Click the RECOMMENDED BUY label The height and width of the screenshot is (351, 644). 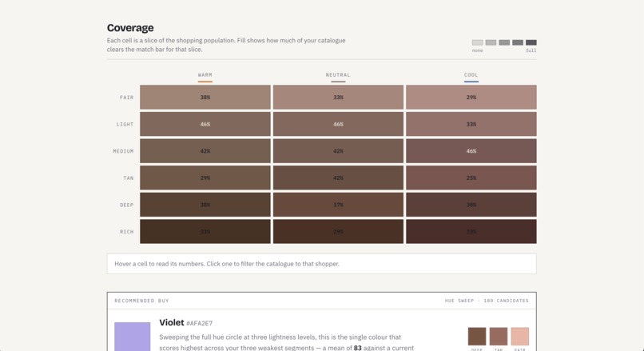pyautogui.click(x=141, y=301)
